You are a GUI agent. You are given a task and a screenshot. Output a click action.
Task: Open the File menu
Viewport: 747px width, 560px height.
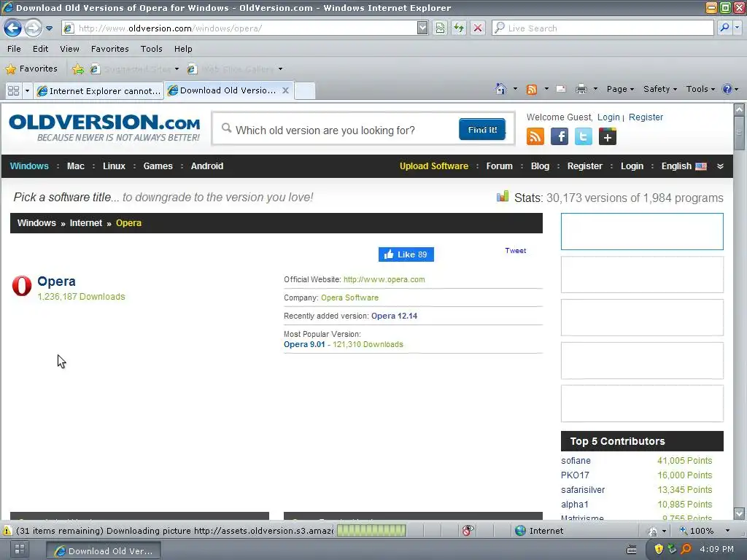click(x=14, y=49)
